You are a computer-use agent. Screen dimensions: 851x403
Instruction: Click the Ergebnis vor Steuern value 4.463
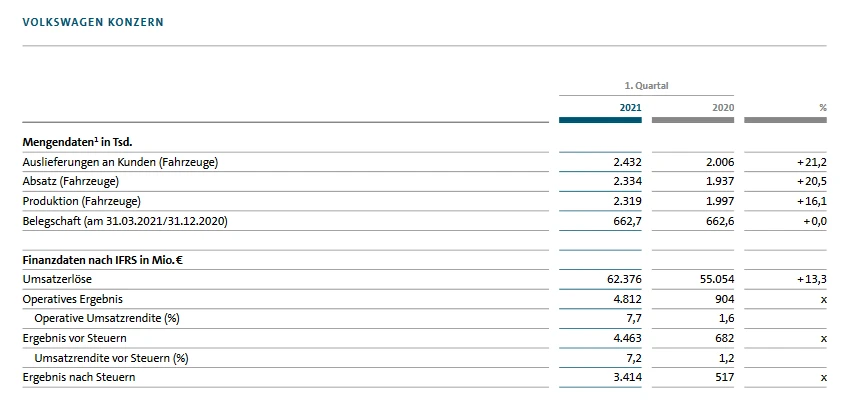coord(627,338)
